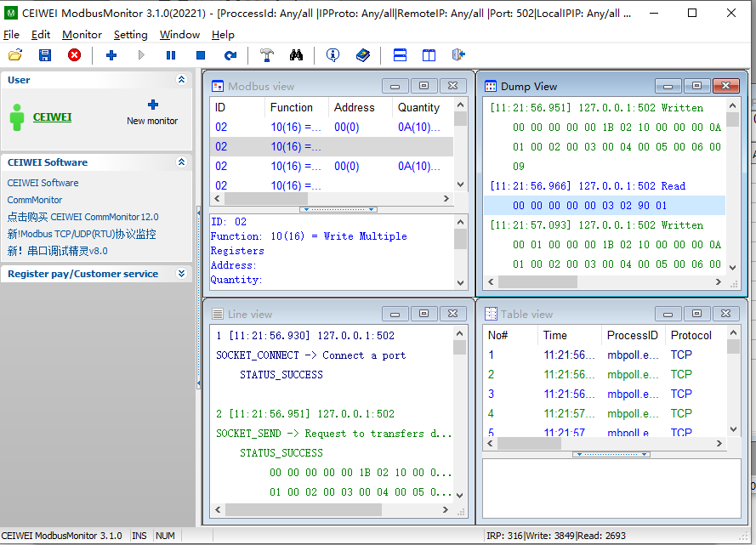
Task: Select the highlighted Modbus row without address
Action: (x=332, y=146)
